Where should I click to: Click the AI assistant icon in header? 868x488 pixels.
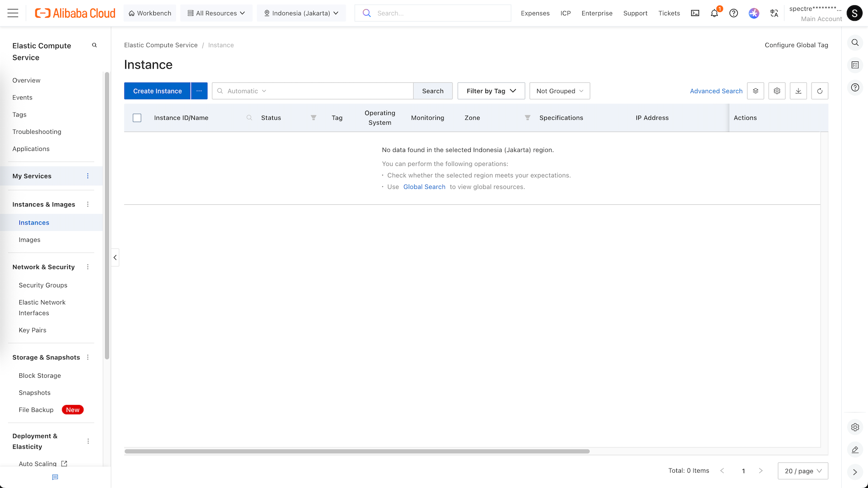(x=754, y=13)
